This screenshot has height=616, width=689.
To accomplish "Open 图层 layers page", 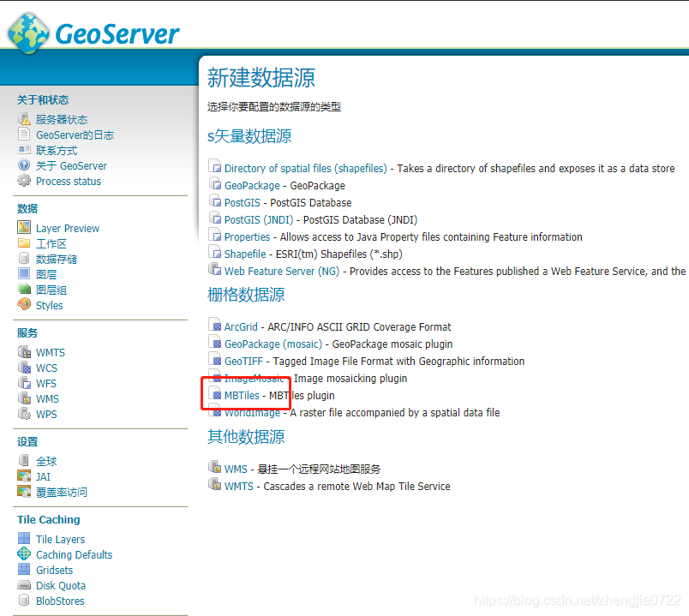I will tap(46, 274).
